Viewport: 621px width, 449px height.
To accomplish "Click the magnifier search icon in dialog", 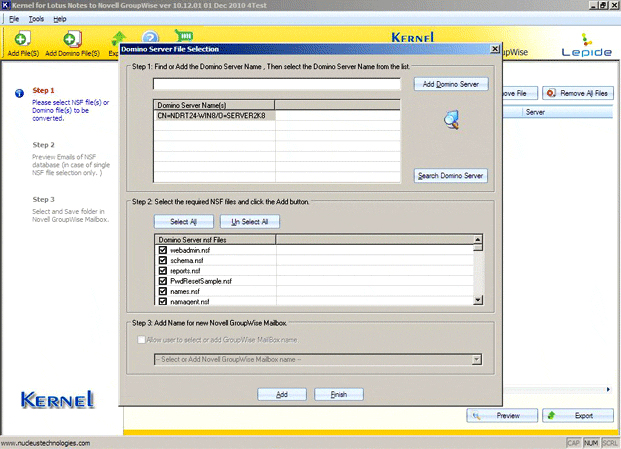I will [x=451, y=120].
